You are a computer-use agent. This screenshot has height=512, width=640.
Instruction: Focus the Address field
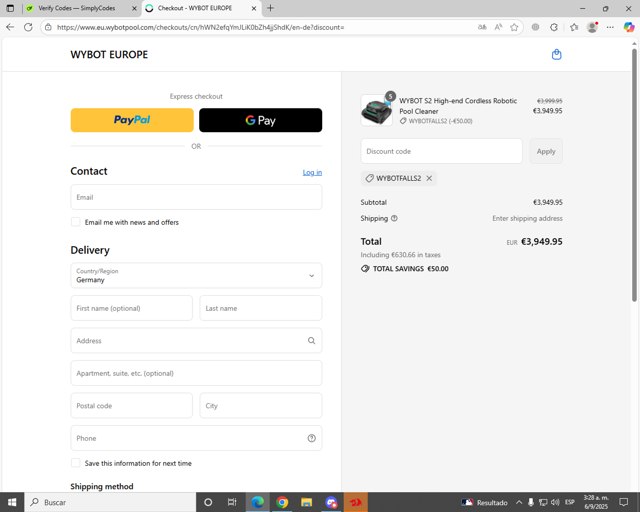(196, 341)
